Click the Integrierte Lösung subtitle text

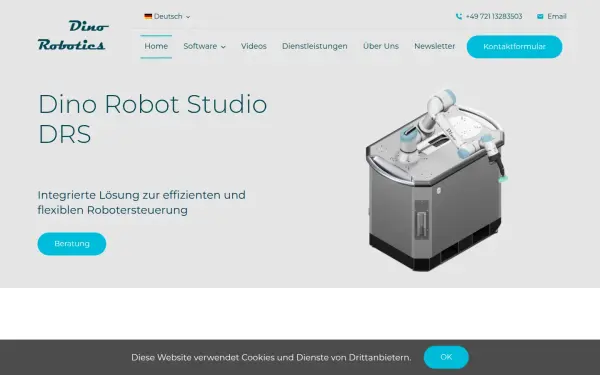pos(142,202)
